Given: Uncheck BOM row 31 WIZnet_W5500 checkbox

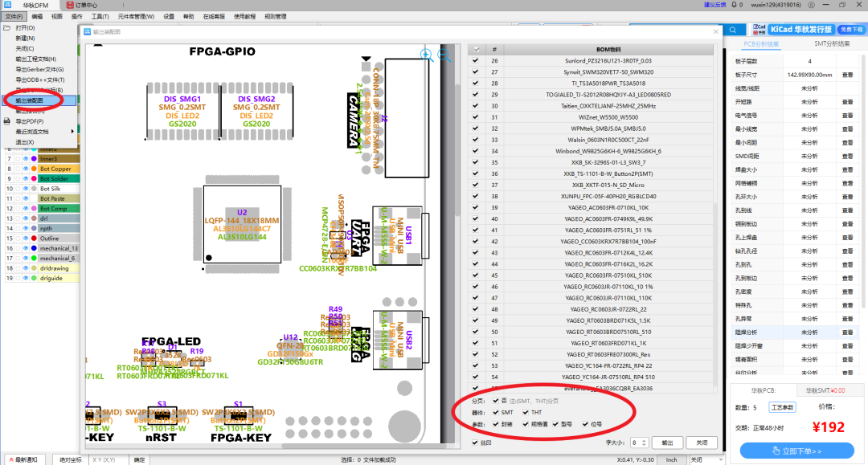Looking at the screenshot, I should coord(476,117).
